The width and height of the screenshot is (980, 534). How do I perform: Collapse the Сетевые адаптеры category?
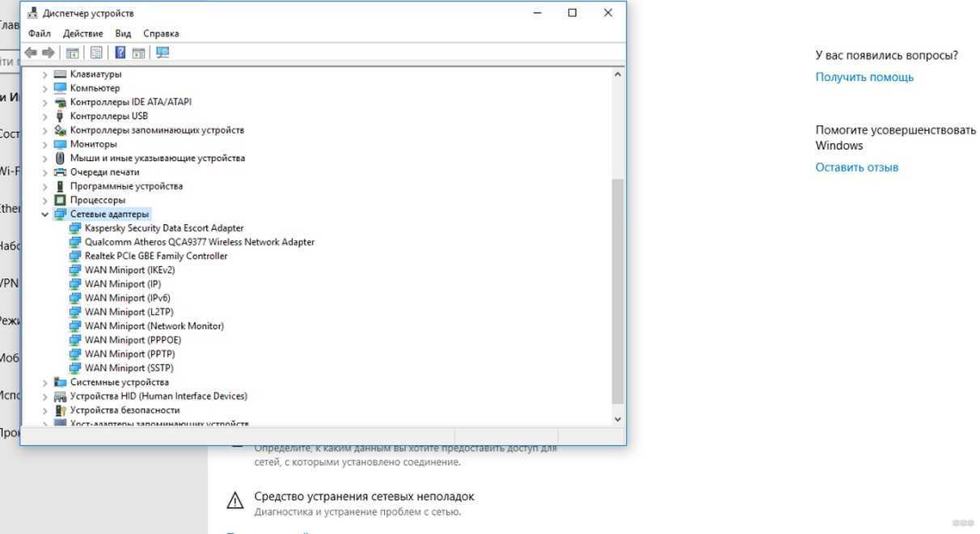(x=45, y=214)
